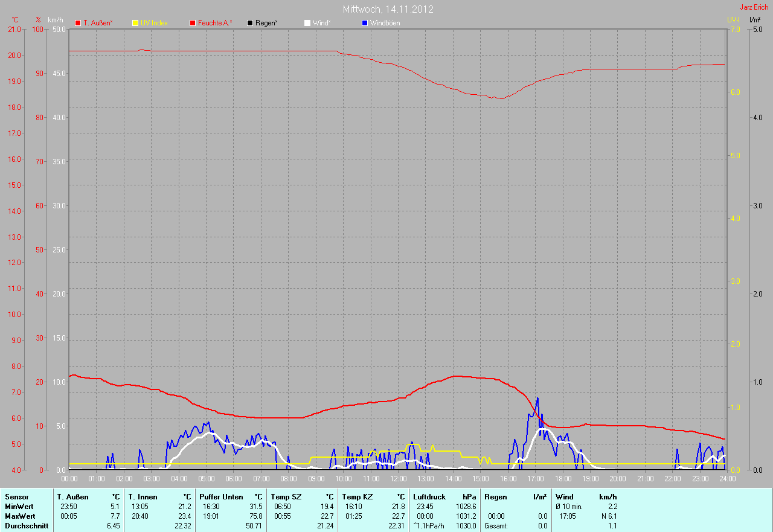The height and width of the screenshot is (532, 773).
Task: Click the Luftdruck minimum time 23:45
Action: pos(425,507)
